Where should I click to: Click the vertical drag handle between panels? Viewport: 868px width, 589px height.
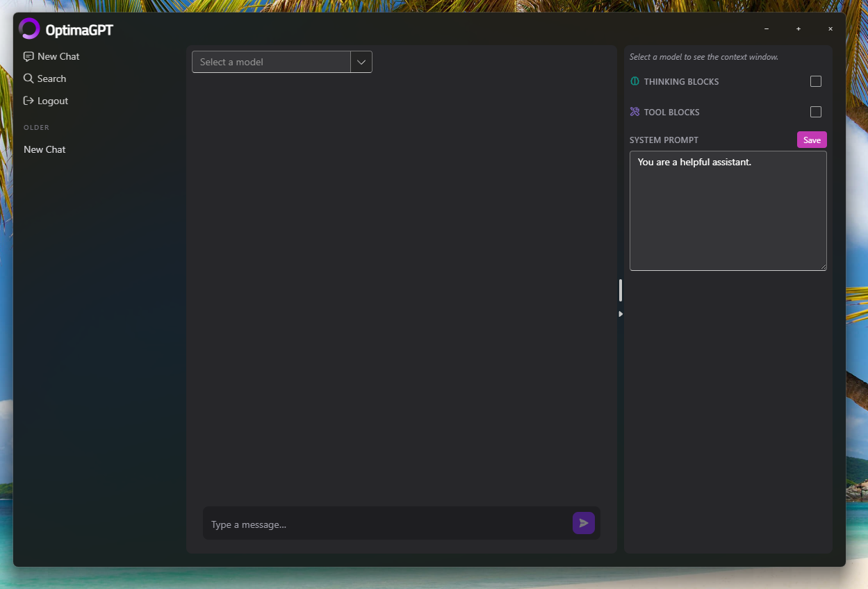(620, 290)
